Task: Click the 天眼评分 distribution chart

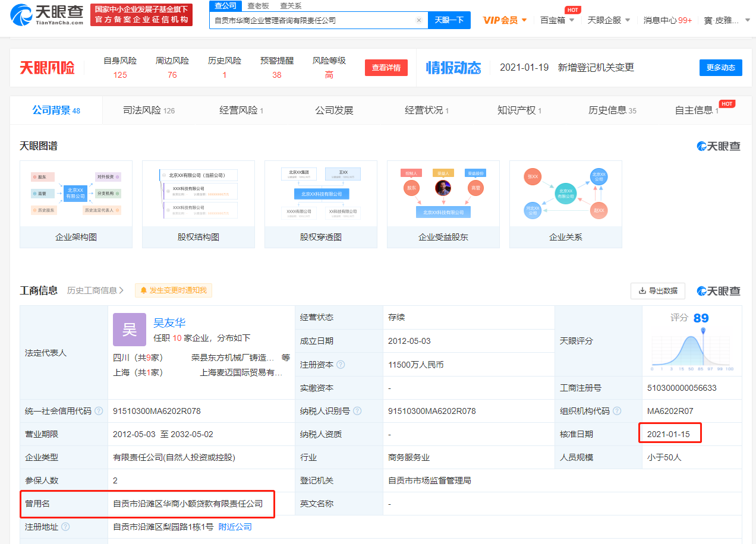Action: (692, 349)
